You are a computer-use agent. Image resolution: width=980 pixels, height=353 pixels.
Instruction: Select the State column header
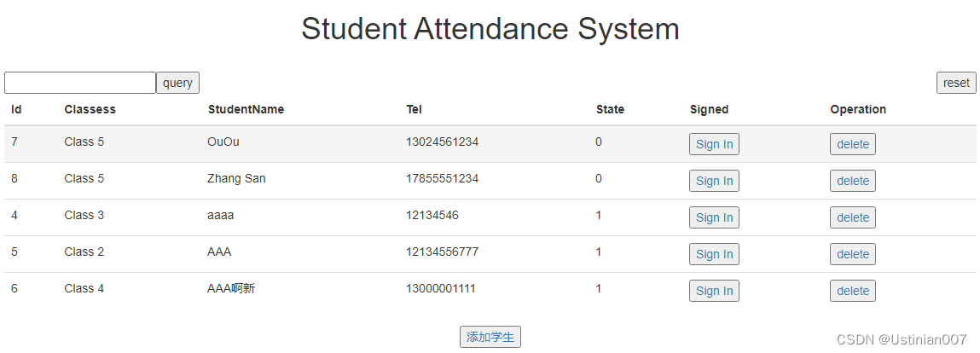610,109
